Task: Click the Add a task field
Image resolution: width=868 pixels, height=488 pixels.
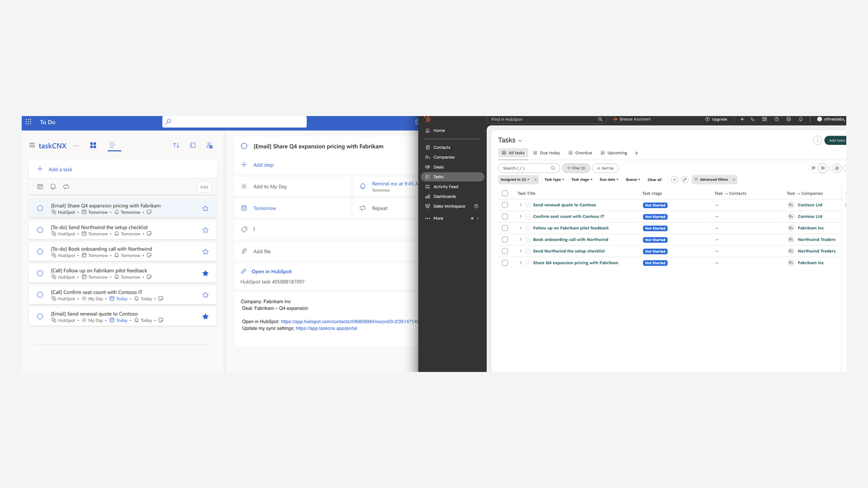Action: (123, 169)
